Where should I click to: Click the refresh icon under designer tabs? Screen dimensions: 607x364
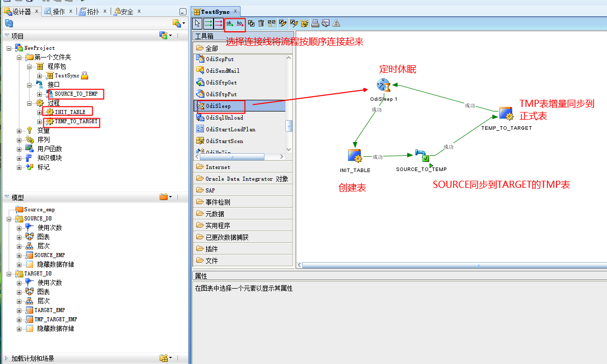[9, 23]
